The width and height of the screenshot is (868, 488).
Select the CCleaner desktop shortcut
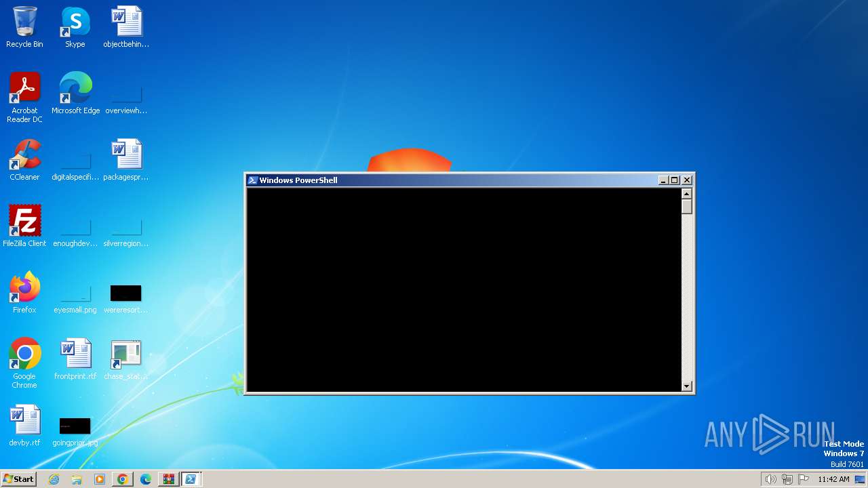24,159
